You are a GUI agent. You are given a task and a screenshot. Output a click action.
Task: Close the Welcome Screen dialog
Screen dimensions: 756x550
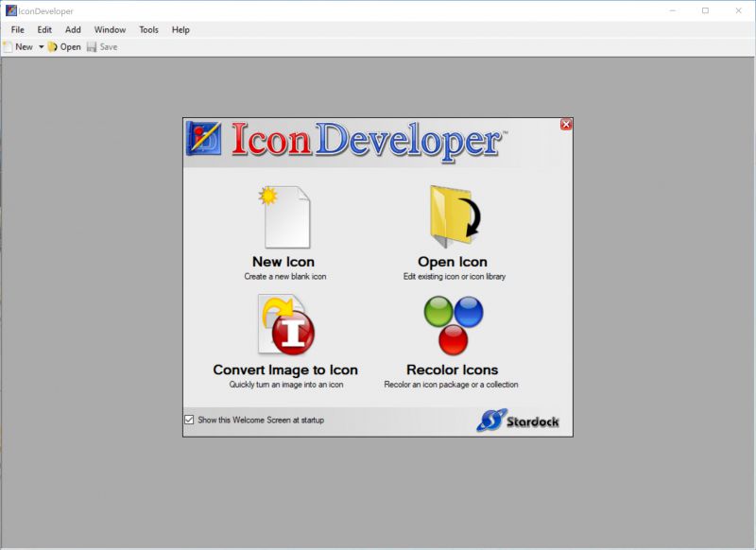565,124
